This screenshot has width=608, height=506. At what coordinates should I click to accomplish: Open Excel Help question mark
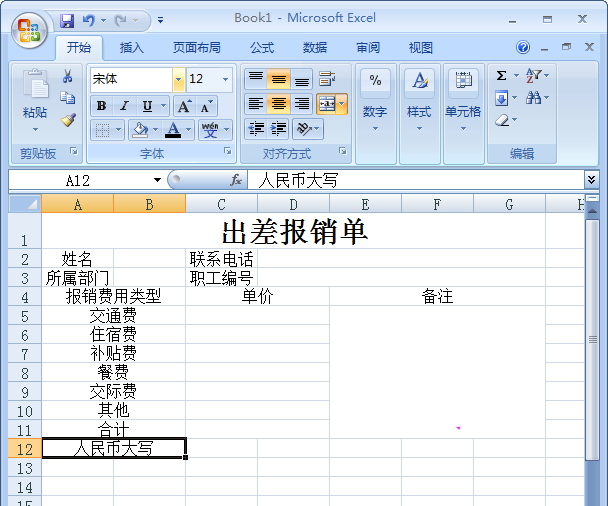[x=523, y=47]
